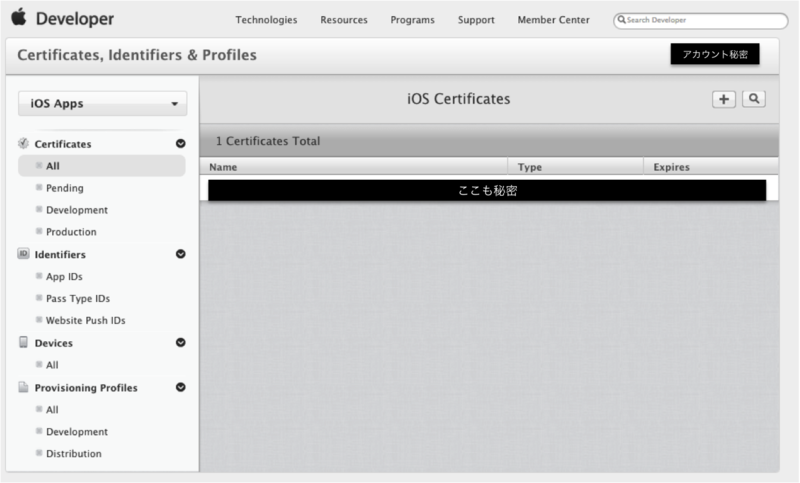Click the Certificates section seal icon

click(x=23, y=143)
